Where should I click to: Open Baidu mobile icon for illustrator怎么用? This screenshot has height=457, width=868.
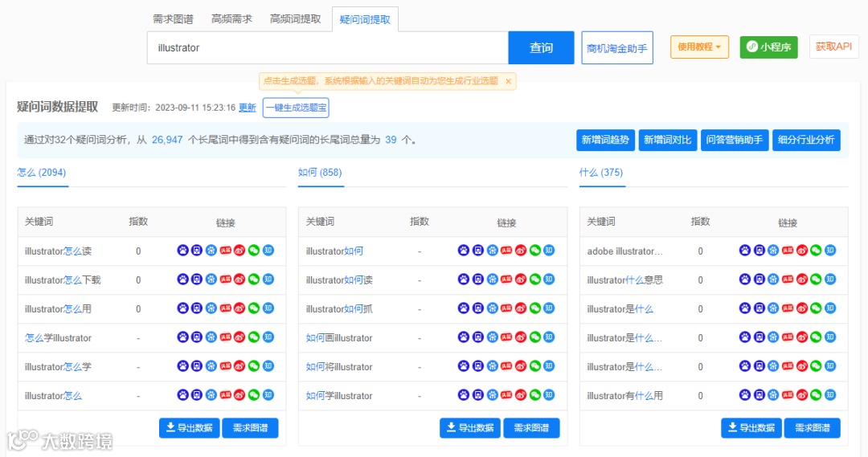coord(197,308)
